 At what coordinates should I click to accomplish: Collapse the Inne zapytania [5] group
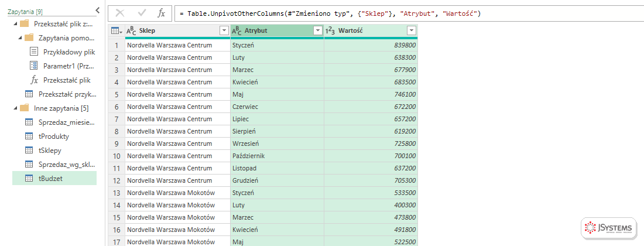(x=16, y=108)
